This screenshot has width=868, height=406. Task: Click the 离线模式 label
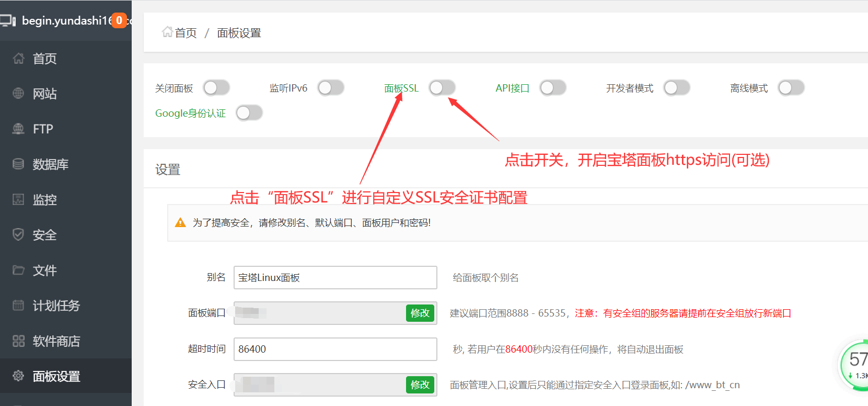749,88
